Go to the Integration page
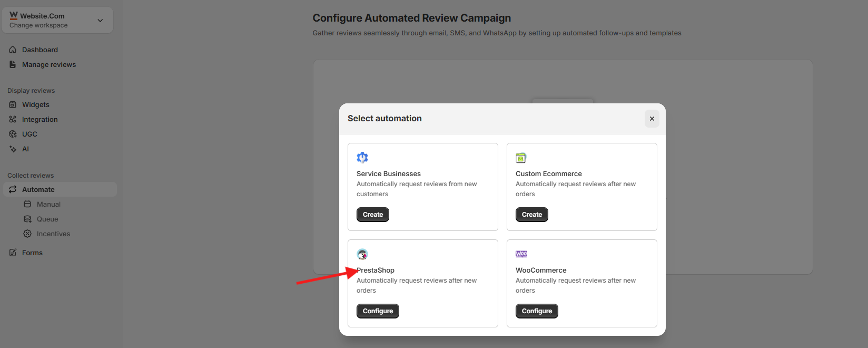The image size is (868, 348). 40,119
